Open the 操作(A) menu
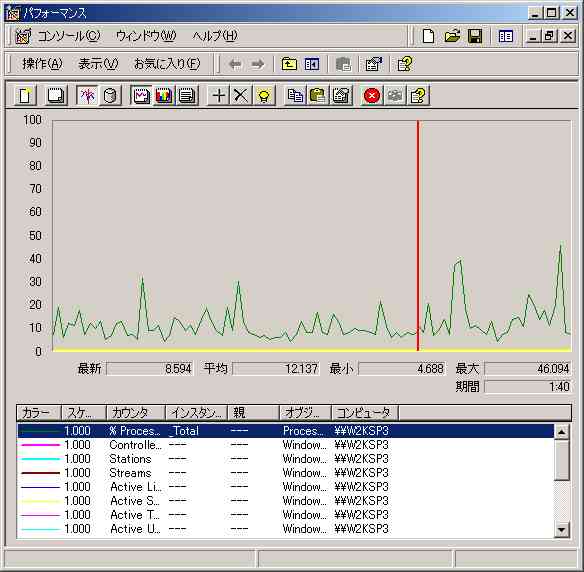Viewport: 584px width, 572px height. click(x=42, y=64)
